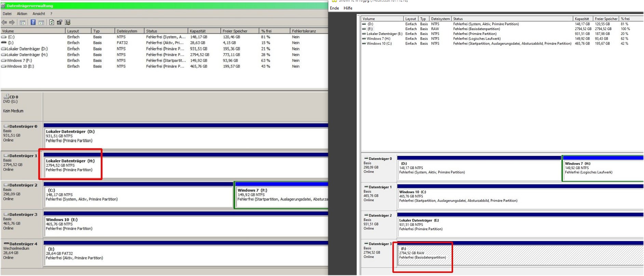Click the Back arrow in Datenträgerverwaltung toolbar
Viewport: 644px width, 276px height.
tap(4, 23)
